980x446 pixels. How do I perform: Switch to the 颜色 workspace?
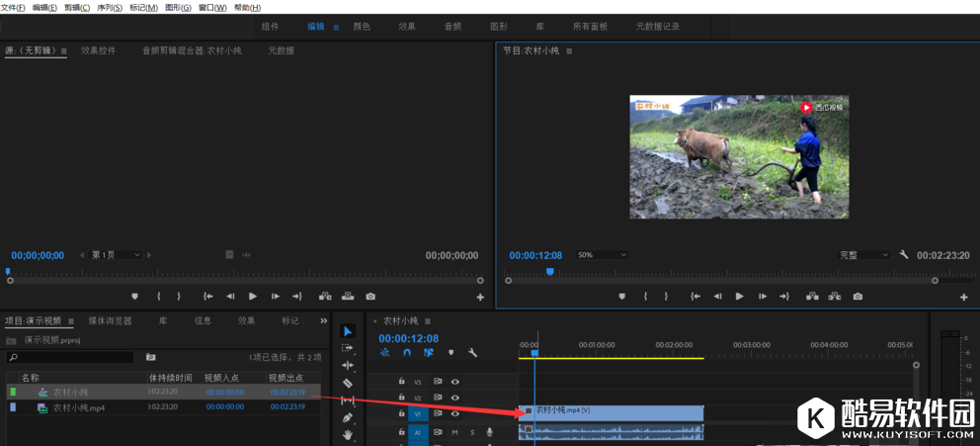pyautogui.click(x=362, y=27)
